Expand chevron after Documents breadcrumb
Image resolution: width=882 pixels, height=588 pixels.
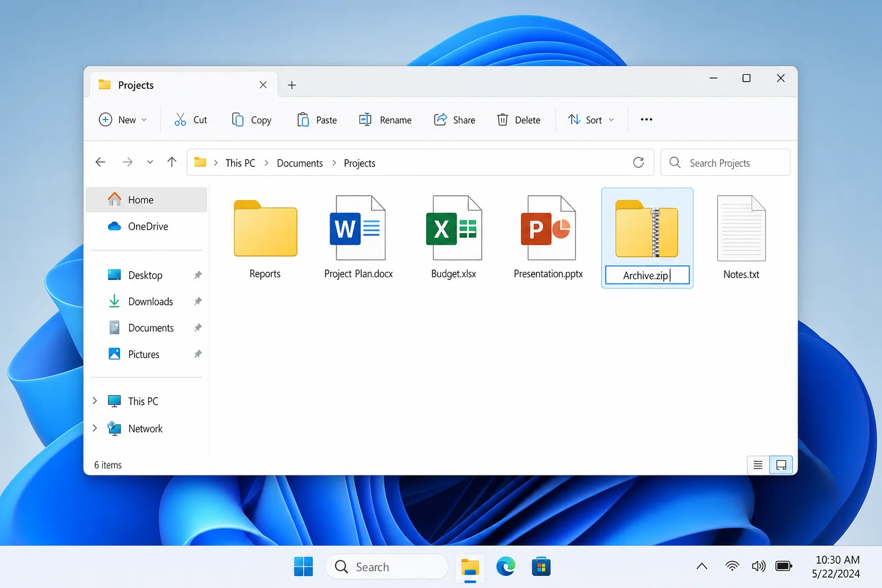(334, 163)
